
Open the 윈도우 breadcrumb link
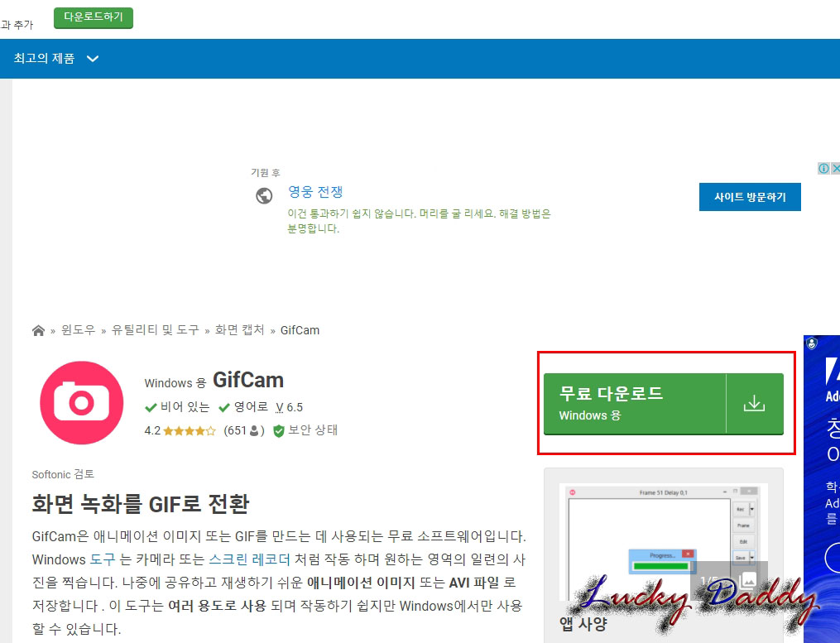click(x=79, y=330)
